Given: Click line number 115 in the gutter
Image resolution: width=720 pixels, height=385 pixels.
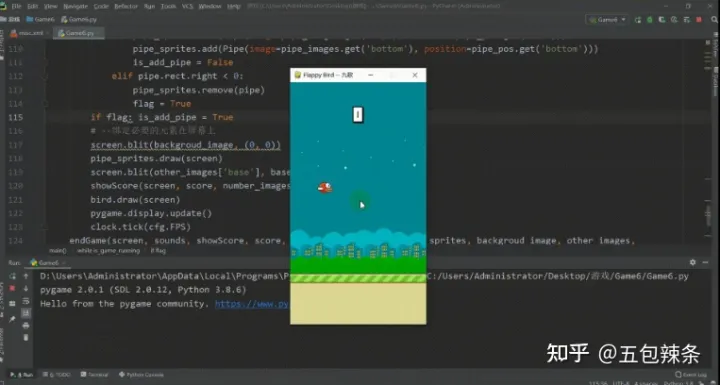Looking at the screenshot, I should [15, 118].
